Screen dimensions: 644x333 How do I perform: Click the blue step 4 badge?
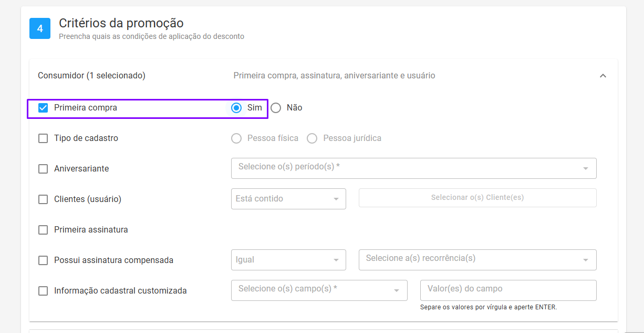coord(40,28)
